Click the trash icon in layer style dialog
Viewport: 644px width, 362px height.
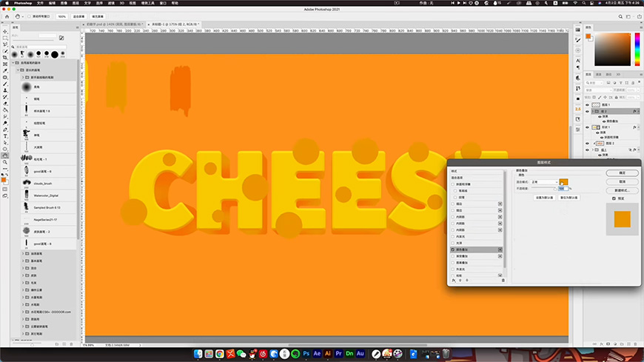pos(503,281)
